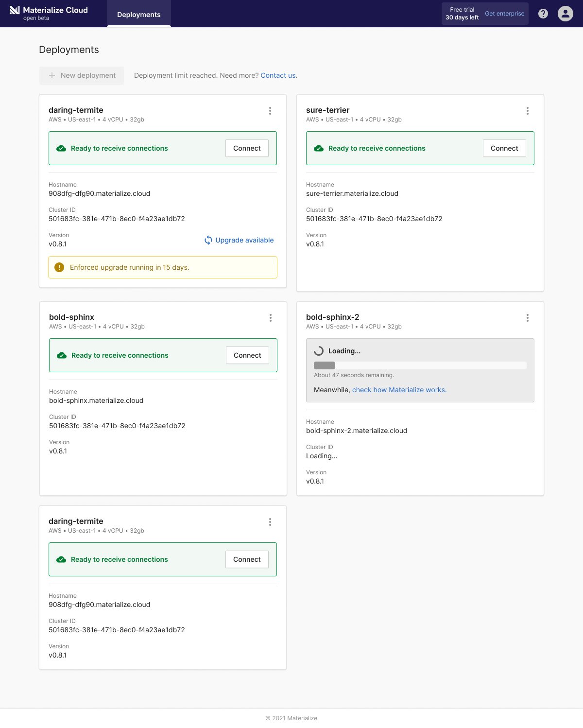The width and height of the screenshot is (583, 728).
Task: Click AWS US-east-1 specs under sure-terrier
Action: (x=354, y=120)
